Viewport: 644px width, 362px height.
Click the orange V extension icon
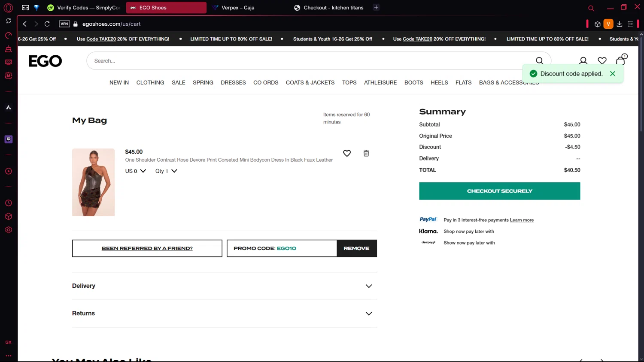pos(608,24)
